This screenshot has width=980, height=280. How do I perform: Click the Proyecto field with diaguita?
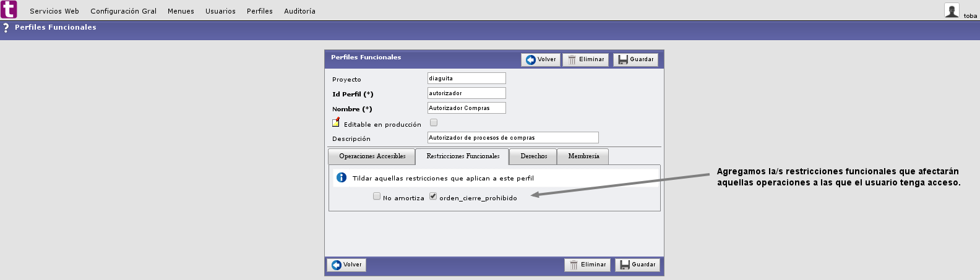click(x=466, y=78)
